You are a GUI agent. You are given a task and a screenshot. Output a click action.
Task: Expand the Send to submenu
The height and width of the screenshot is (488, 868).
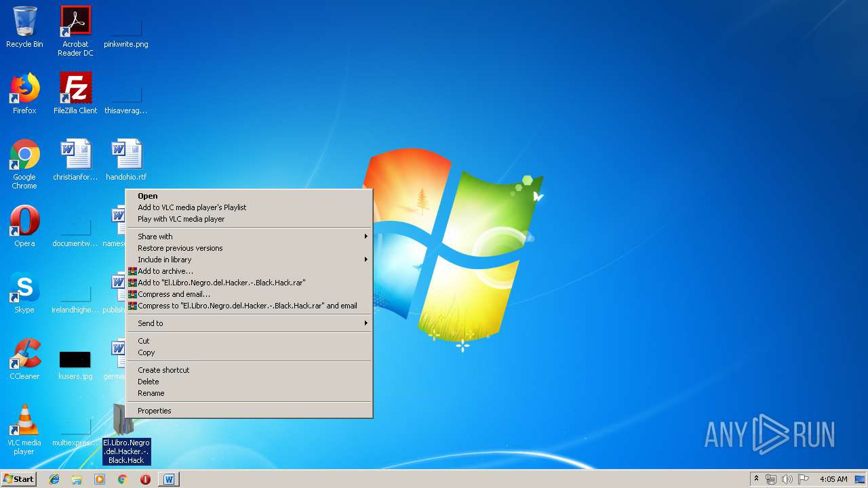point(249,323)
